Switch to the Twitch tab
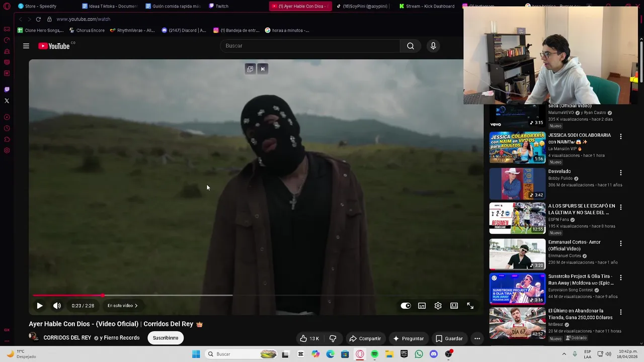 236,6
